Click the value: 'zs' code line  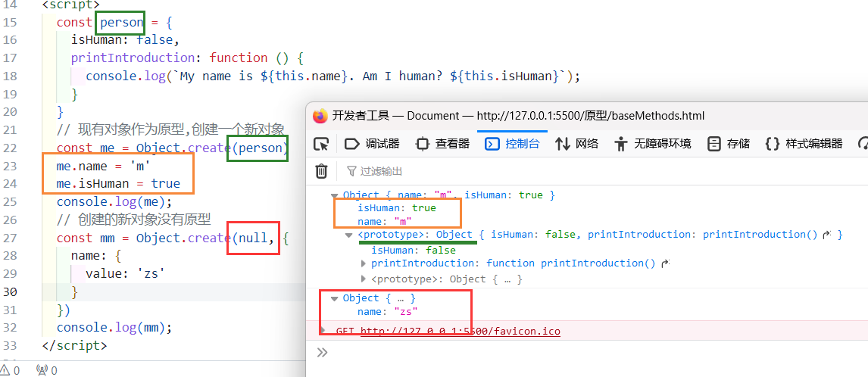125,274
